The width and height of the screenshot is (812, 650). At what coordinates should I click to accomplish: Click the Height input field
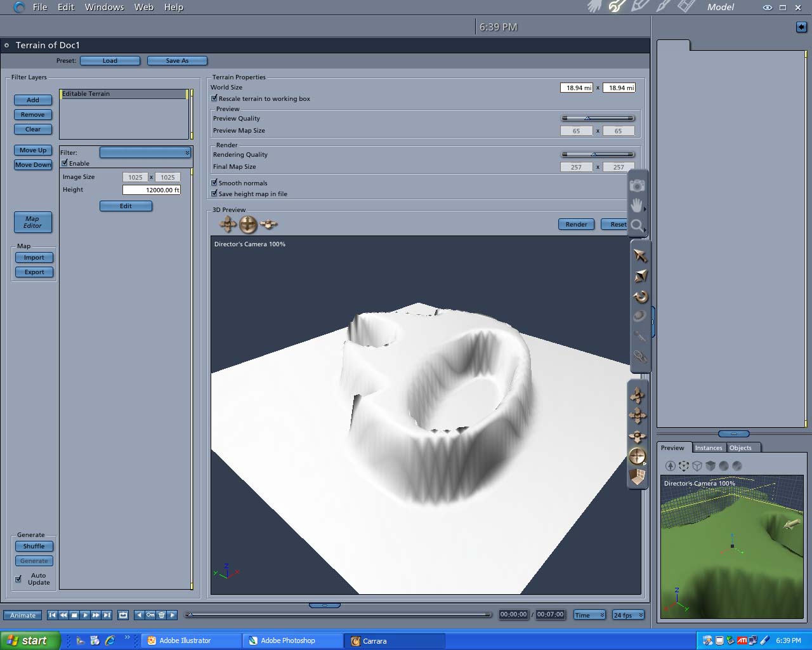pyautogui.click(x=152, y=190)
